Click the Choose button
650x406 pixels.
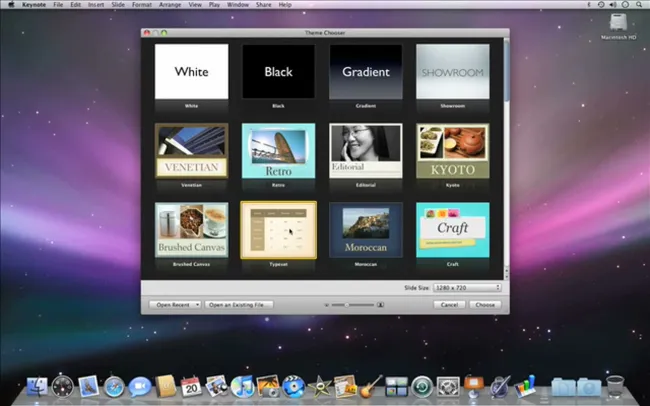485,305
